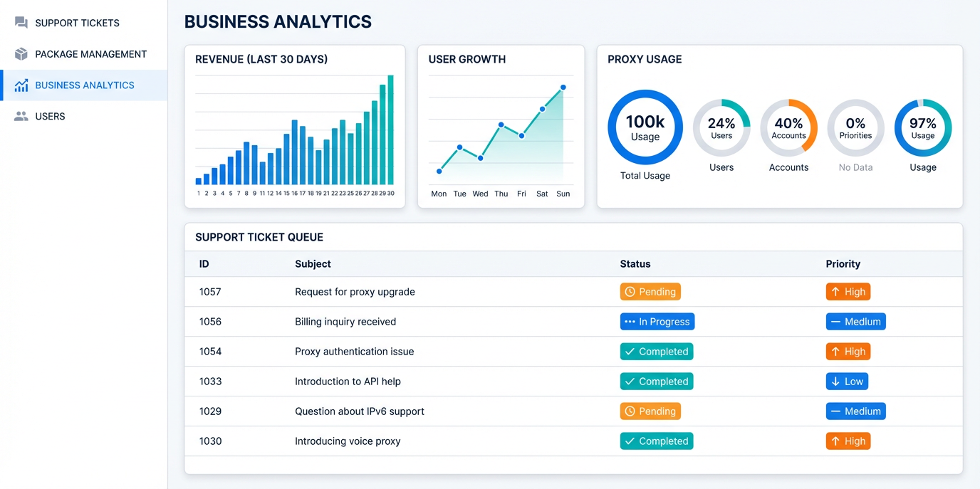Click the In Progress status badge
The height and width of the screenshot is (489, 980).
click(x=657, y=322)
